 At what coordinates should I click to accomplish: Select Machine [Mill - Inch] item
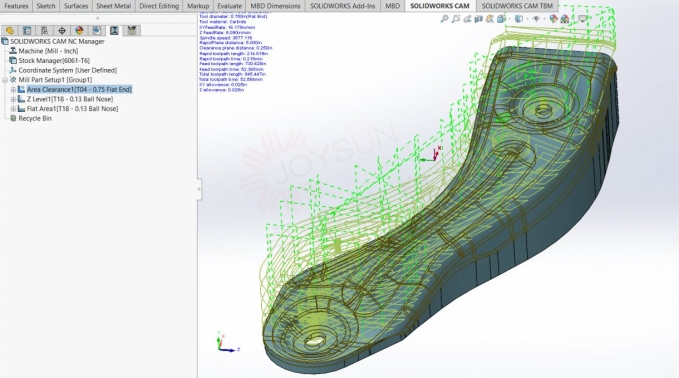point(48,51)
